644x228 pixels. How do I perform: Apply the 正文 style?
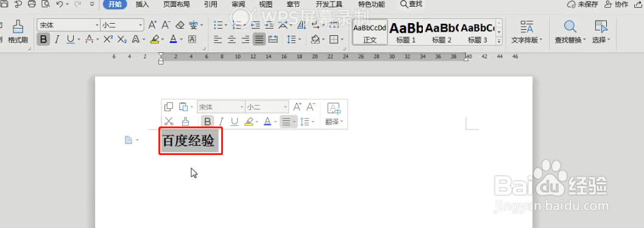(370, 32)
